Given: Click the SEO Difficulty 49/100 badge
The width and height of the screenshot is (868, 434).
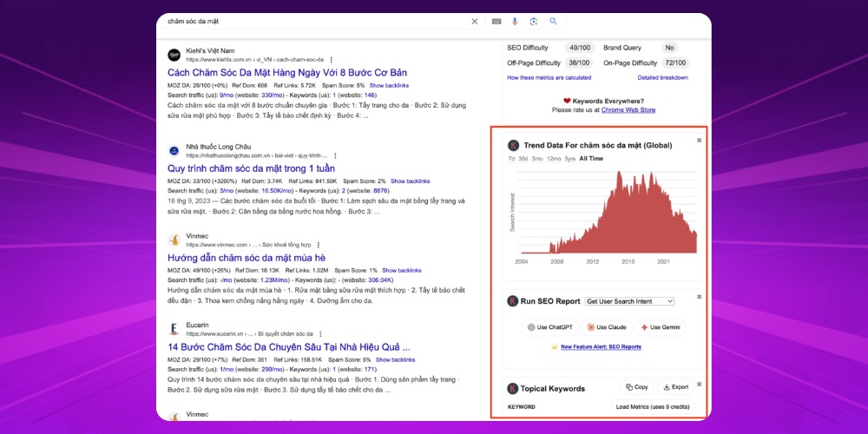Looking at the screenshot, I should pyautogui.click(x=578, y=48).
